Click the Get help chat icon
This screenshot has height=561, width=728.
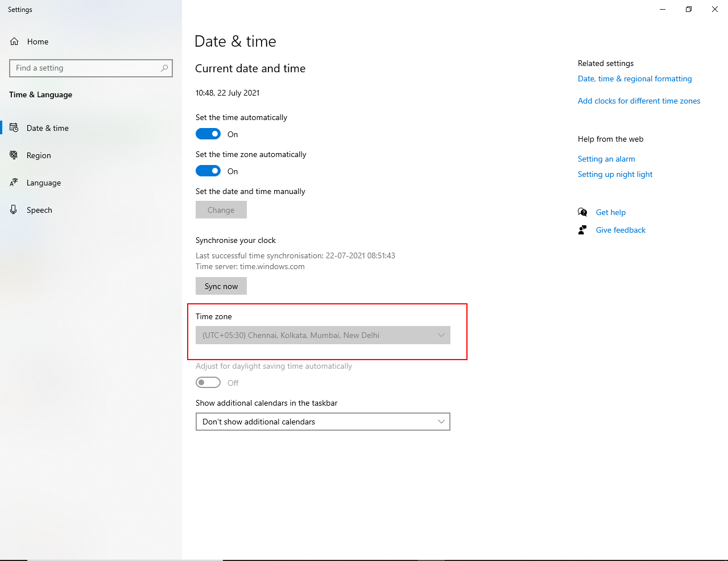click(x=582, y=212)
